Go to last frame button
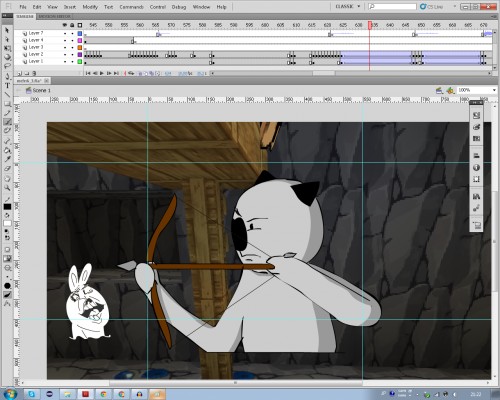 point(116,73)
